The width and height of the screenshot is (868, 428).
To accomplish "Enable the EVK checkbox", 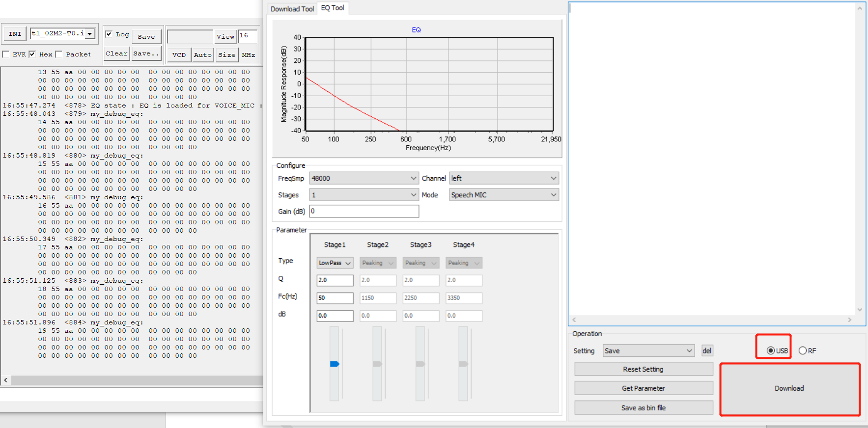I will (6, 54).
